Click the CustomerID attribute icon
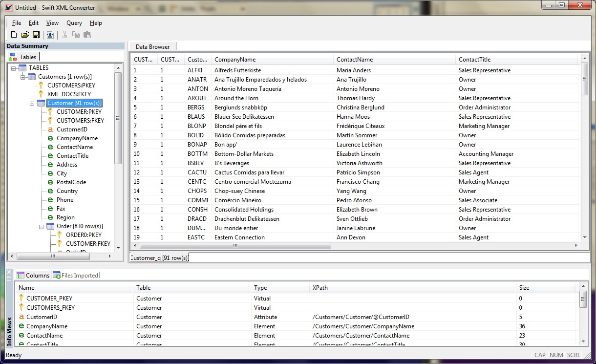Screen dimensions: 596x364 coord(50,129)
